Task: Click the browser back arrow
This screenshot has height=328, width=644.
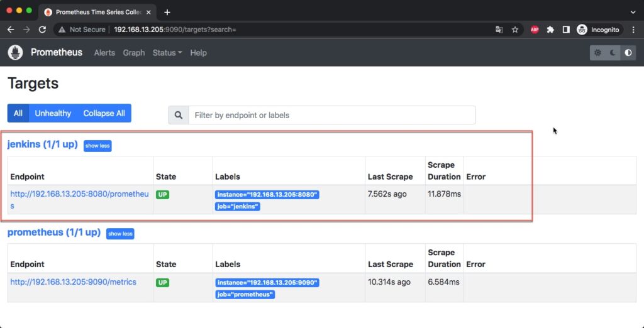Action: 11,30
